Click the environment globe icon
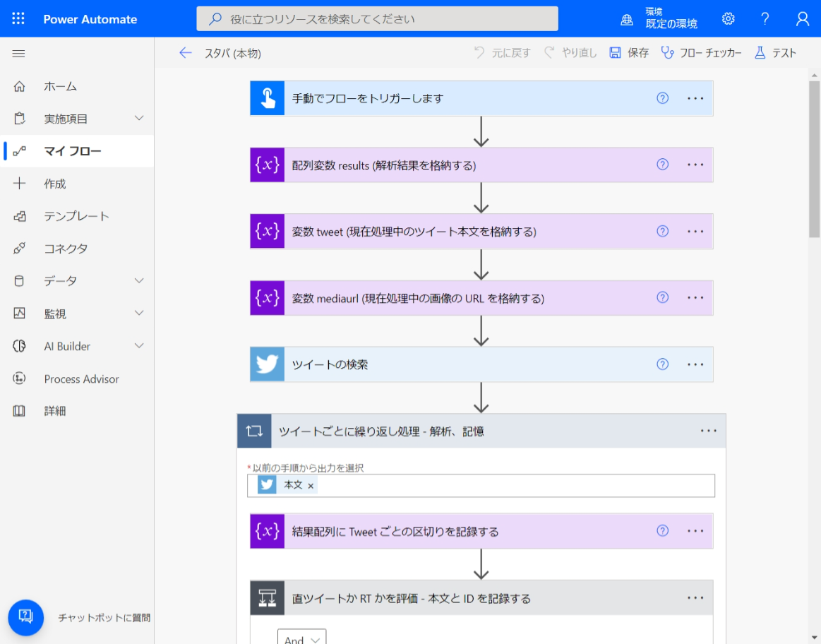This screenshot has height=644, width=821. (x=627, y=20)
